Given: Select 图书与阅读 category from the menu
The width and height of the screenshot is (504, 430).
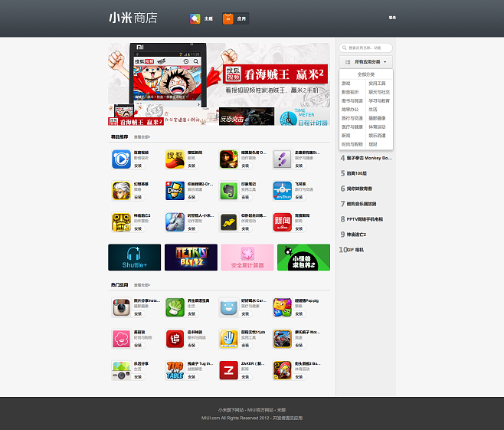Looking at the screenshot, I should (352, 100).
